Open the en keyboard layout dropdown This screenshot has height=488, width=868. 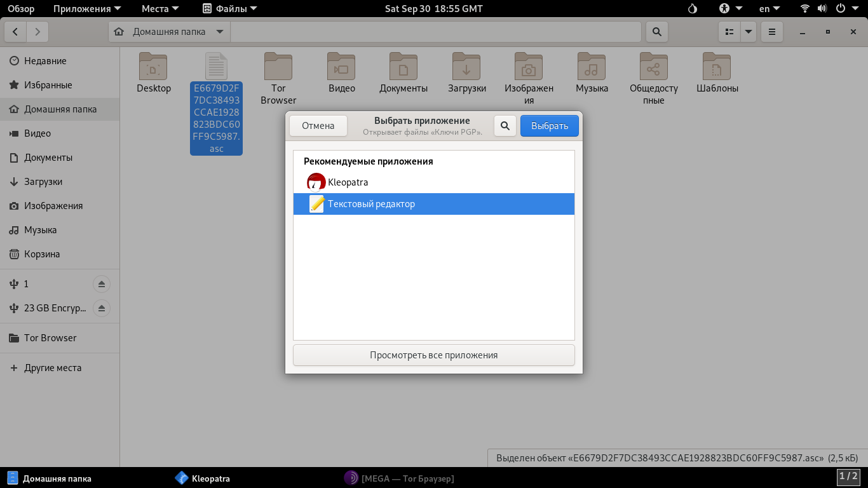pos(769,9)
